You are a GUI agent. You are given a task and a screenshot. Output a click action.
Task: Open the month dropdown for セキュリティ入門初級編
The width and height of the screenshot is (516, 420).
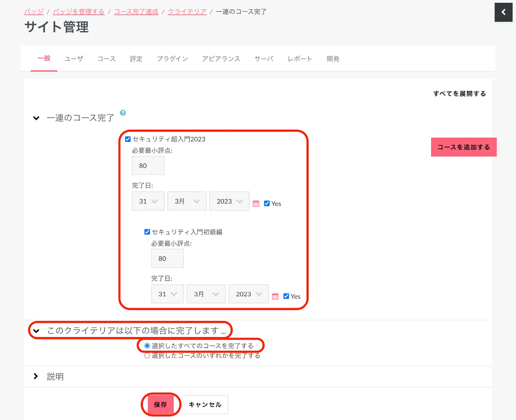[206, 294]
